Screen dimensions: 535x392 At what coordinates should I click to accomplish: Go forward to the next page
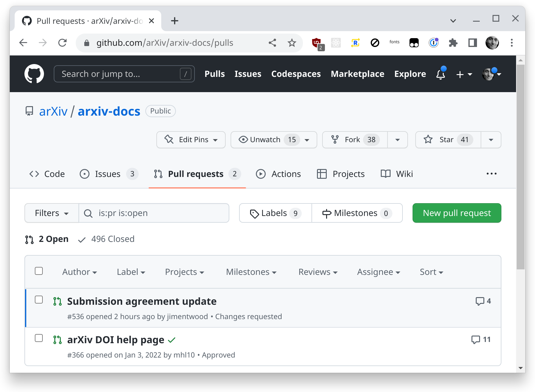coord(43,43)
